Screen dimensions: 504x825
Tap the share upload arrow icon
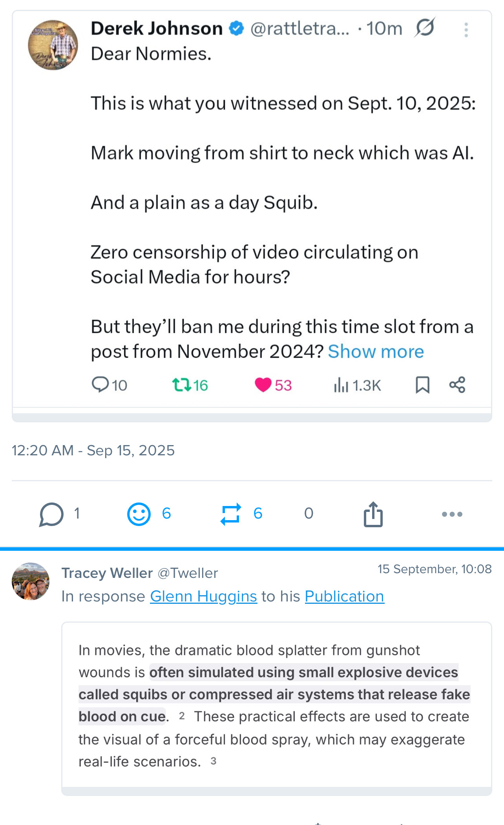[x=373, y=514]
